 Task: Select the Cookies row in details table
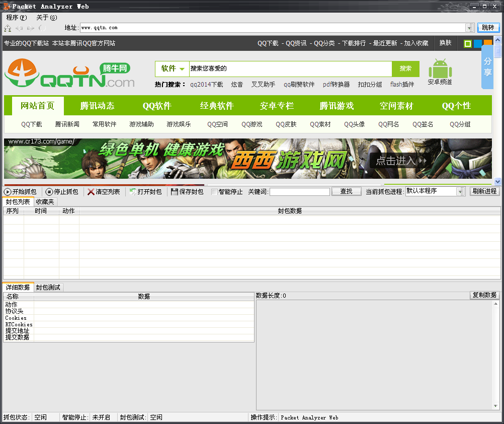129,318
